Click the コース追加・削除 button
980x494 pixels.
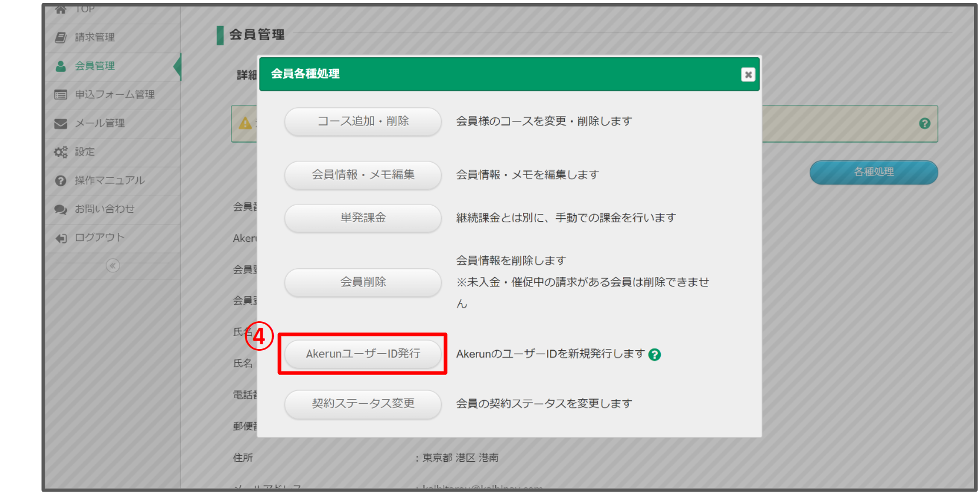tap(363, 121)
